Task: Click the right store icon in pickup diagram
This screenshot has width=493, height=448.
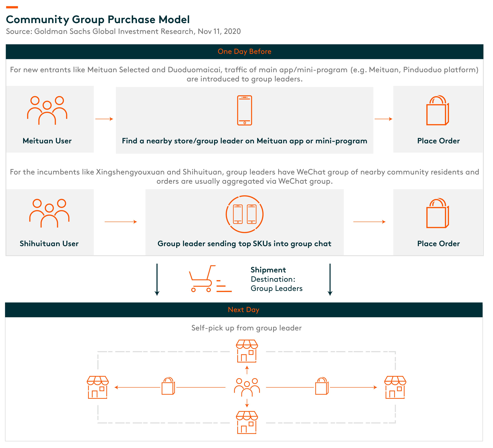Action: (395, 387)
